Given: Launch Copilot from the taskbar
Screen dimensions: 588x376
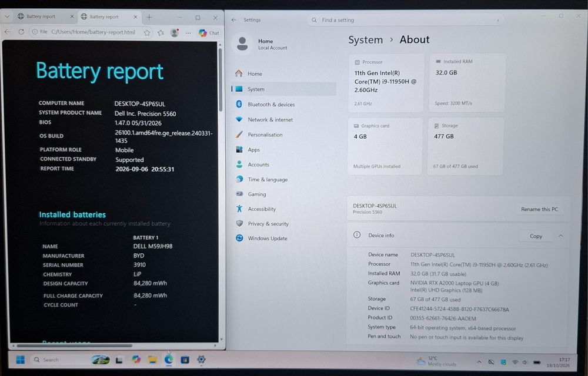Looking at the screenshot, I should coord(136,360).
